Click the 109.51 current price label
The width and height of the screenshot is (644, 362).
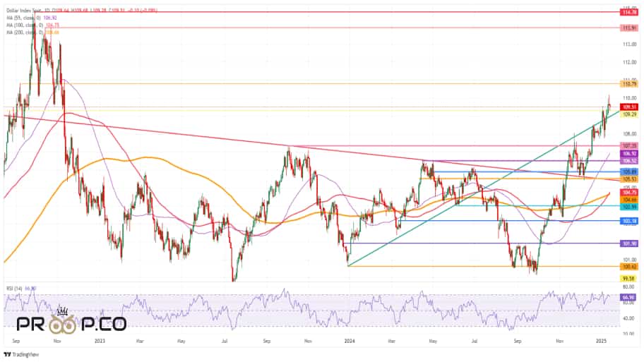(628, 107)
